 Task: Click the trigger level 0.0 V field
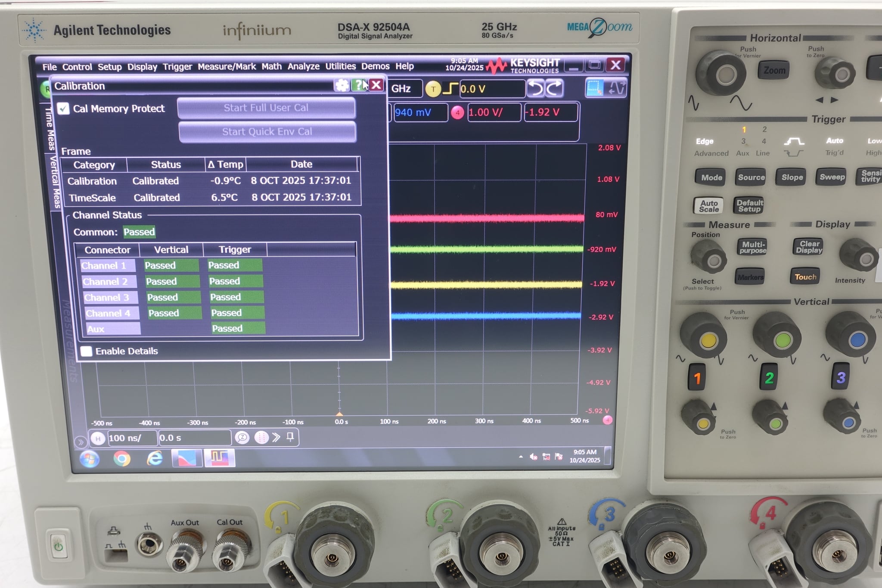point(492,89)
